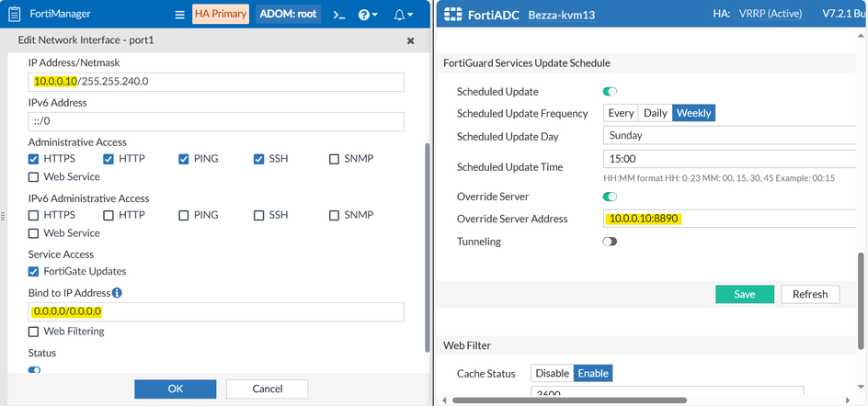Enable the Tunneling toggle
This screenshot has height=406, width=868.
click(x=611, y=242)
